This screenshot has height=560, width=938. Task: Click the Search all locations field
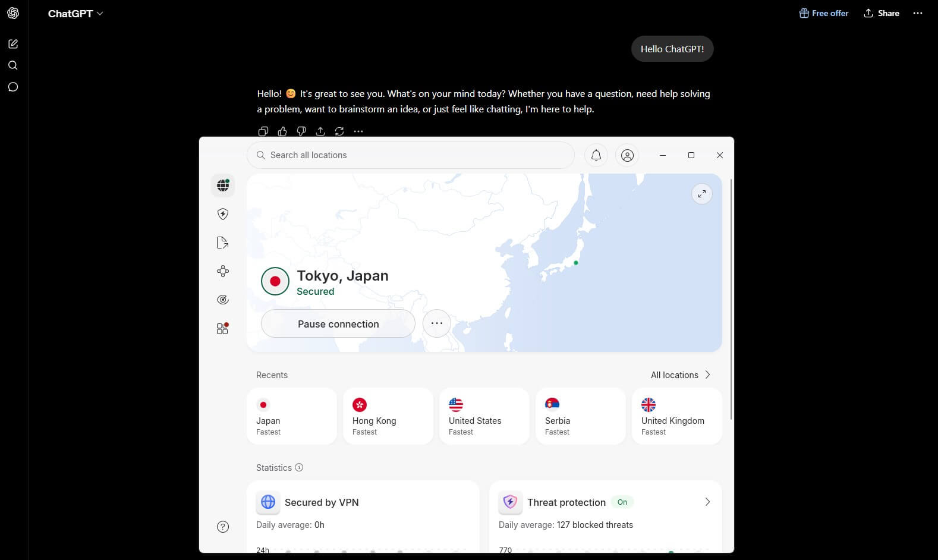(411, 155)
